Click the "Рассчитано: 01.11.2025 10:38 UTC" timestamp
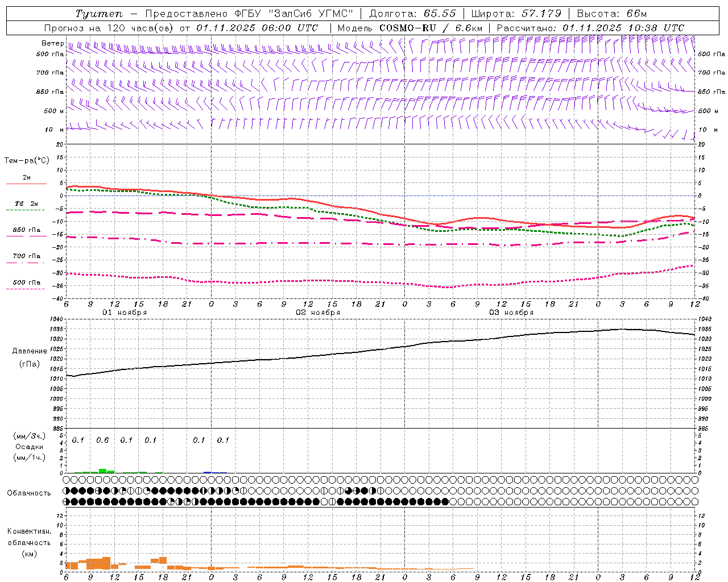728x582 pixels. (591, 28)
